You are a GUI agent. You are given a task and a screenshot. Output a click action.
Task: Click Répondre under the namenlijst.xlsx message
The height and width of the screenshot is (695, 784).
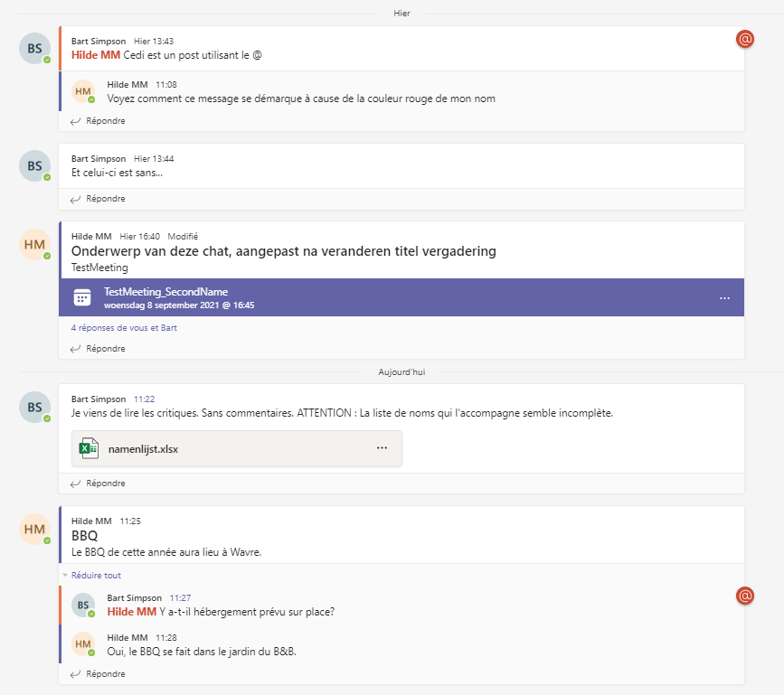pyautogui.click(x=98, y=484)
